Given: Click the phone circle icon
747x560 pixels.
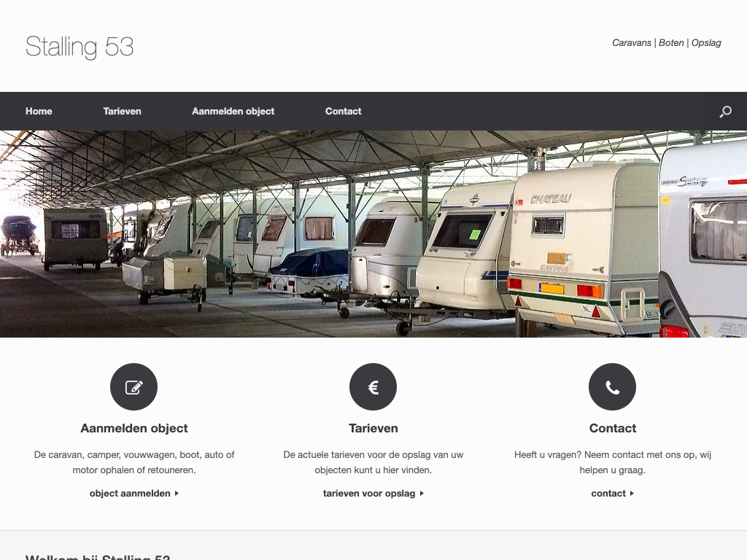Looking at the screenshot, I should (612, 386).
